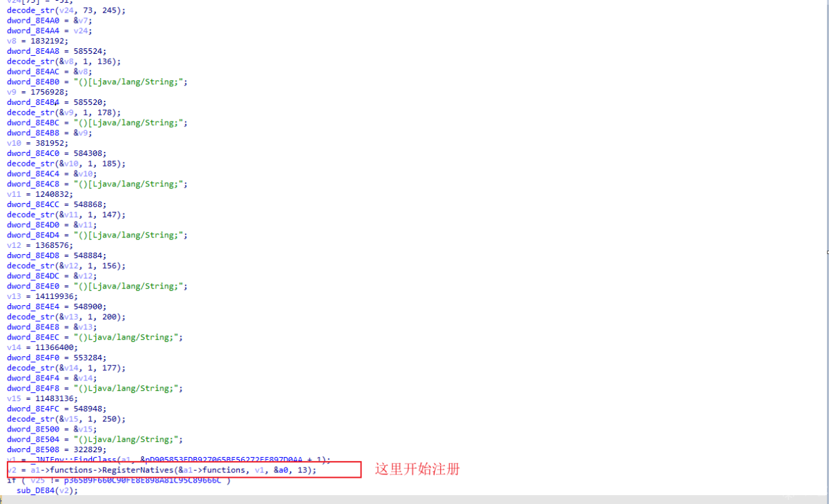Click the dword_8E4F4 = &v14 line

50,378
